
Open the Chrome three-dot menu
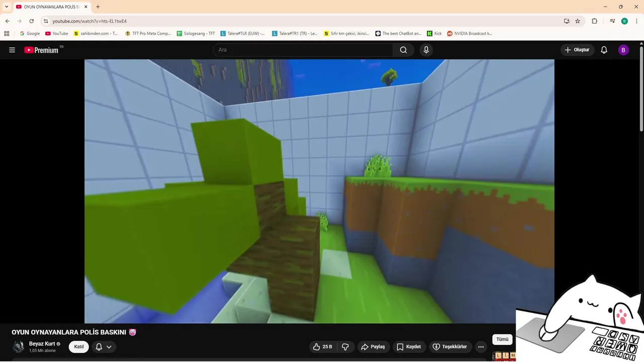pyautogui.click(x=636, y=21)
